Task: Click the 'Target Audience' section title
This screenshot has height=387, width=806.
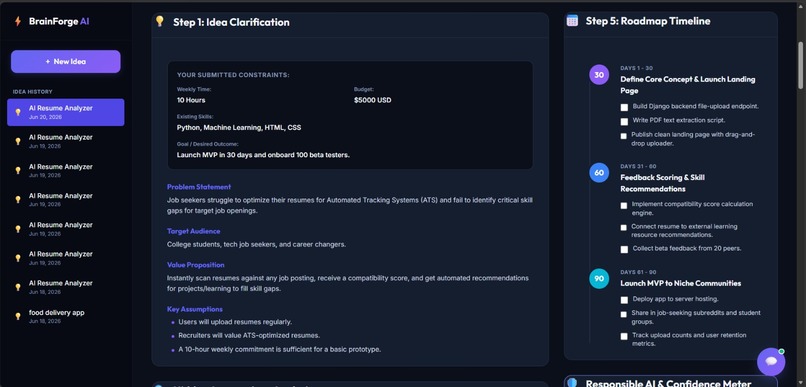Action: [193, 231]
